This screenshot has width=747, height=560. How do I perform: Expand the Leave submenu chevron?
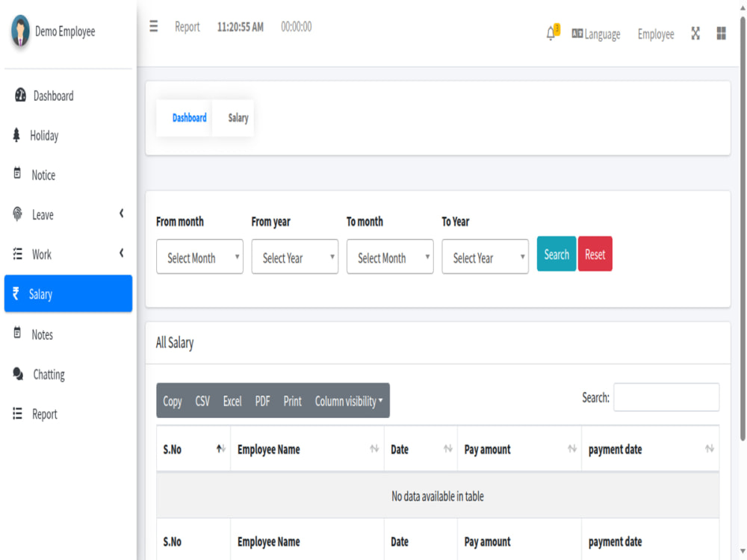tap(122, 214)
